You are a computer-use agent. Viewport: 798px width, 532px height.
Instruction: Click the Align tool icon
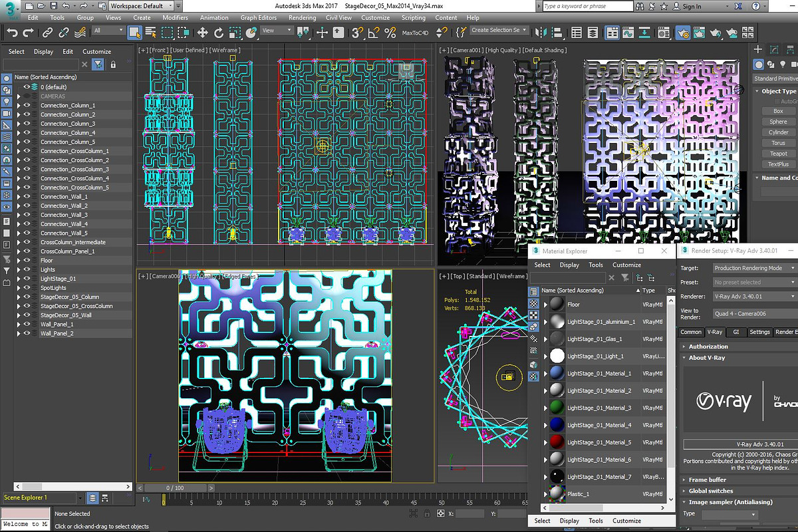tap(558, 32)
